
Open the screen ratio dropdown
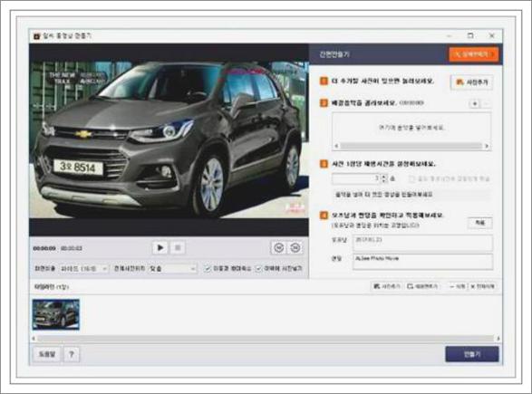[x=83, y=268]
